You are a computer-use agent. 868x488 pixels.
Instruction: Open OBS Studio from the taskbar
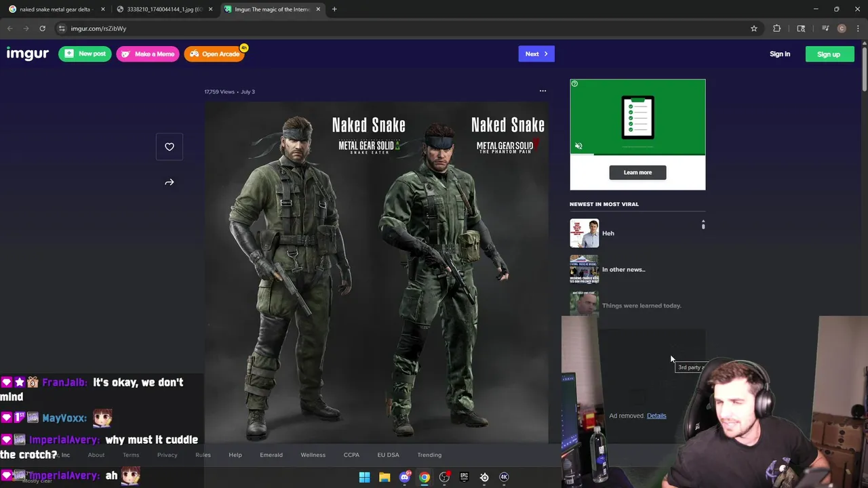(444, 477)
